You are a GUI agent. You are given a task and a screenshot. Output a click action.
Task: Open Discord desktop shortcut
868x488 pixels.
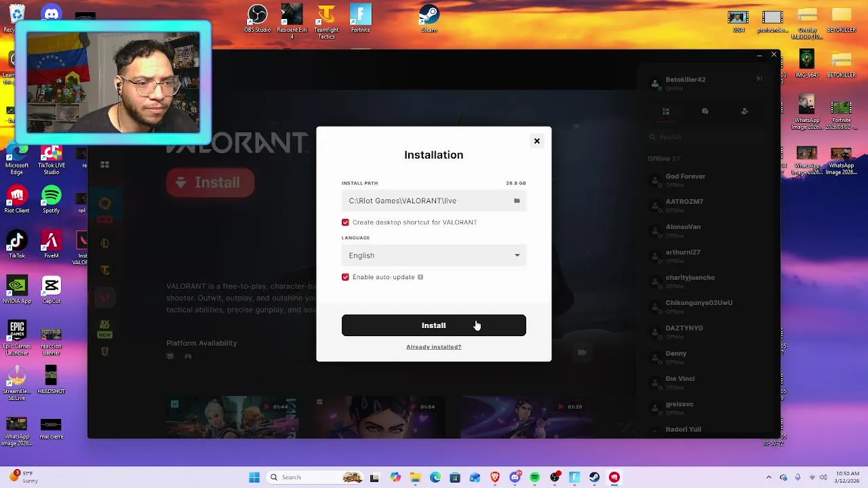(51, 12)
